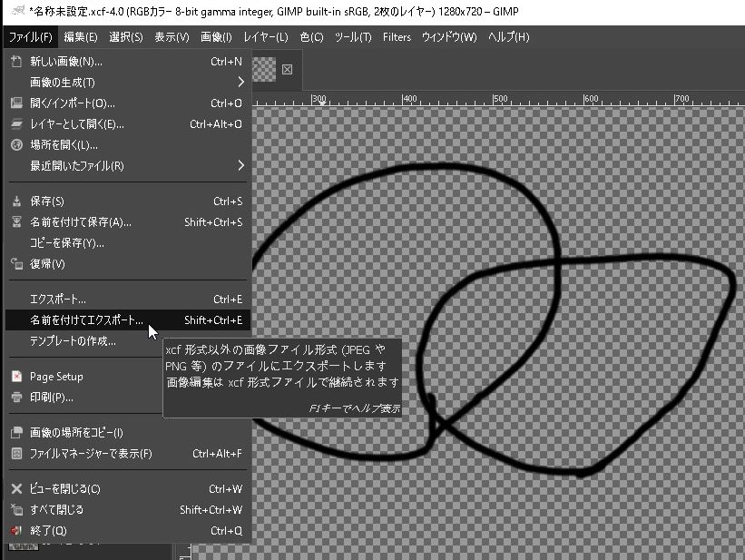
Task: Click the layer icon beside レイヤーとして開く
Action: tap(15, 124)
